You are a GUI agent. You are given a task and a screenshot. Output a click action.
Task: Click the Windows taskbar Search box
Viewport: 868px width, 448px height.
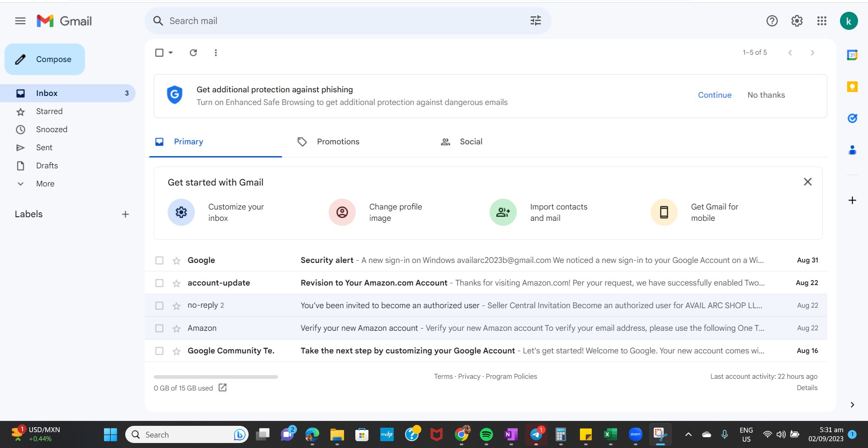pos(187,435)
